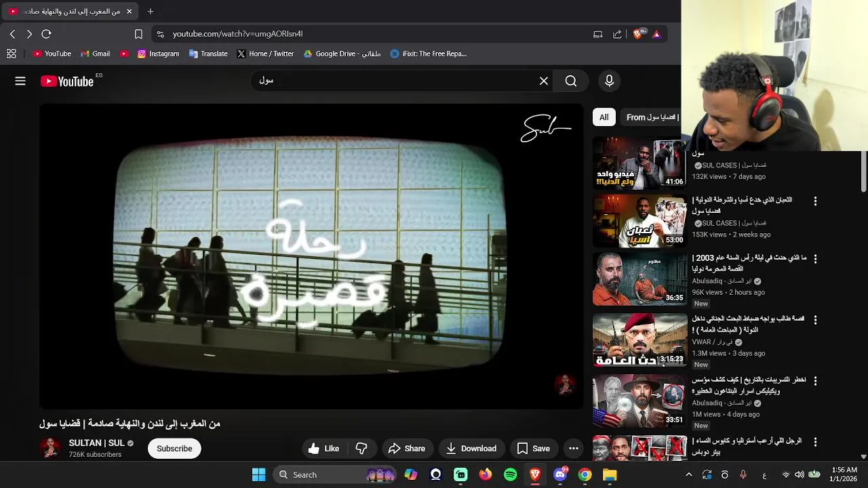Open the Google Drive bookmark
This screenshot has height=488, width=868.
tap(342, 54)
